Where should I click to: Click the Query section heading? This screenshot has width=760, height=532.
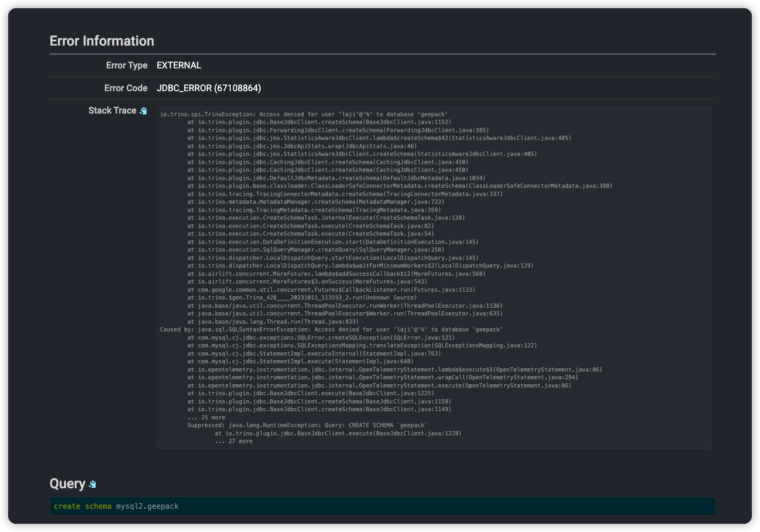(x=67, y=484)
